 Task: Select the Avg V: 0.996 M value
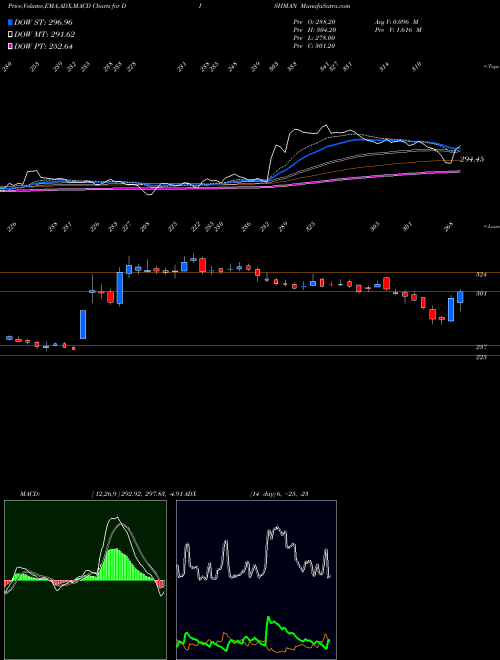click(396, 22)
